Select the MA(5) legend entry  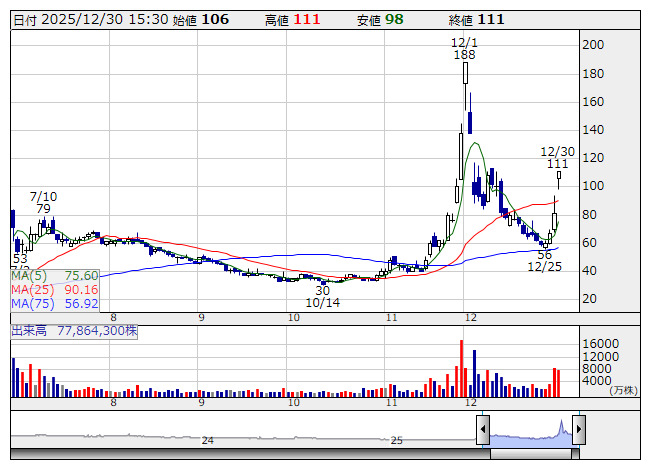point(55,275)
